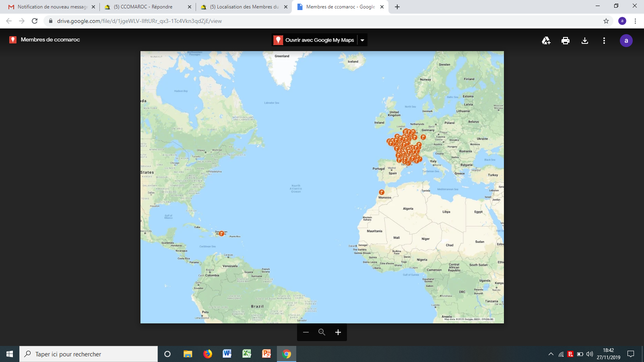Click the Taper ici pour rechercher box
The width and height of the screenshot is (644, 362).
pyautogui.click(x=89, y=354)
